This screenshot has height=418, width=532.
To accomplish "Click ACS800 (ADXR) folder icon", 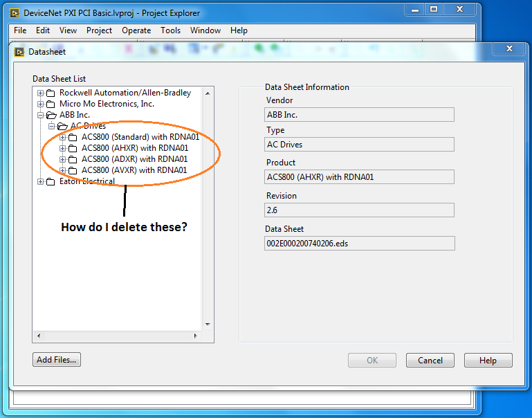I will click(72, 159).
